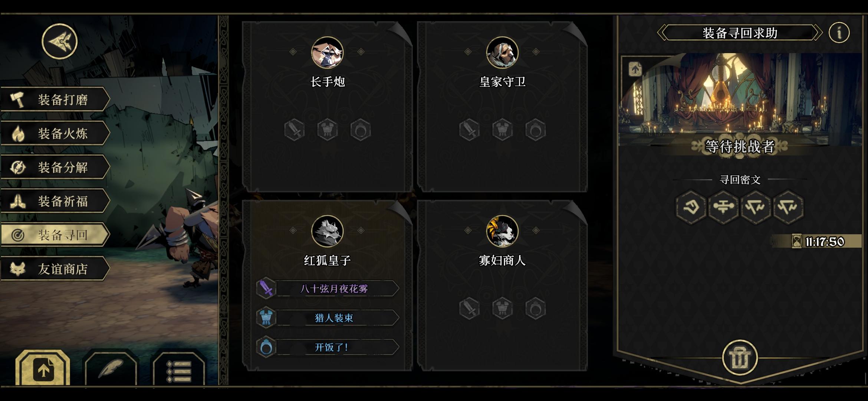This screenshot has height=401, width=868.
Task: Go to previous page via left chevron of 装备寻回求助
Action: pyautogui.click(x=662, y=33)
